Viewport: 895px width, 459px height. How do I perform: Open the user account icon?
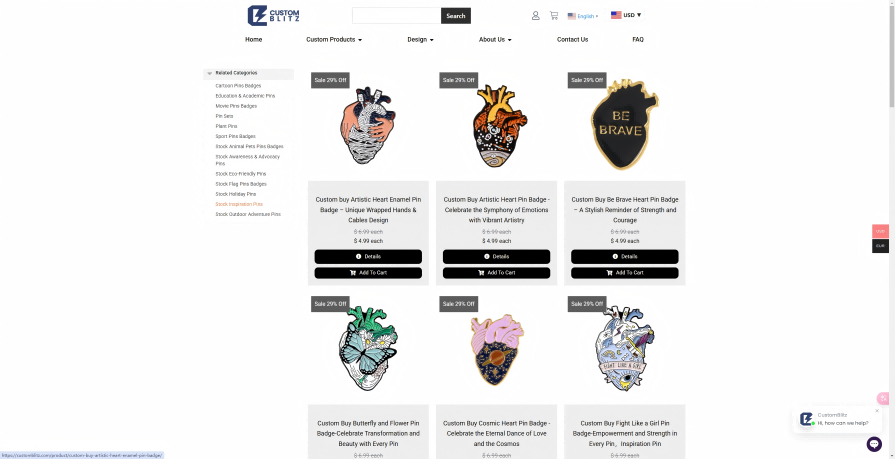(x=535, y=15)
